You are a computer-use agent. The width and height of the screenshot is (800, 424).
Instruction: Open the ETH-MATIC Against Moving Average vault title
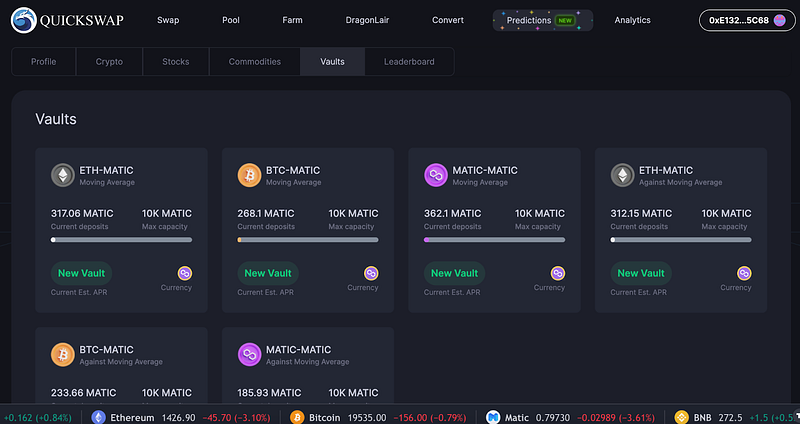[666, 170]
